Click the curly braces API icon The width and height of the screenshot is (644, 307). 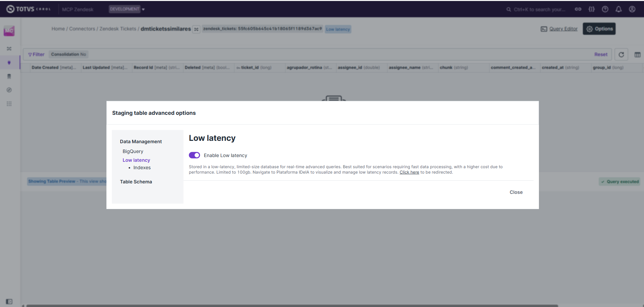click(591, 9)
